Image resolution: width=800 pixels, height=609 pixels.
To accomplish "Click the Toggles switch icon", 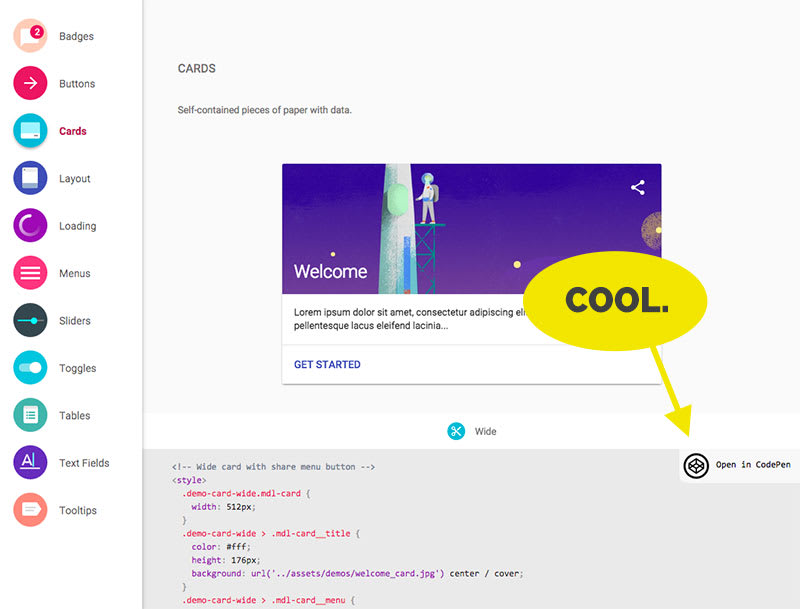I will [x=29, y=368].
